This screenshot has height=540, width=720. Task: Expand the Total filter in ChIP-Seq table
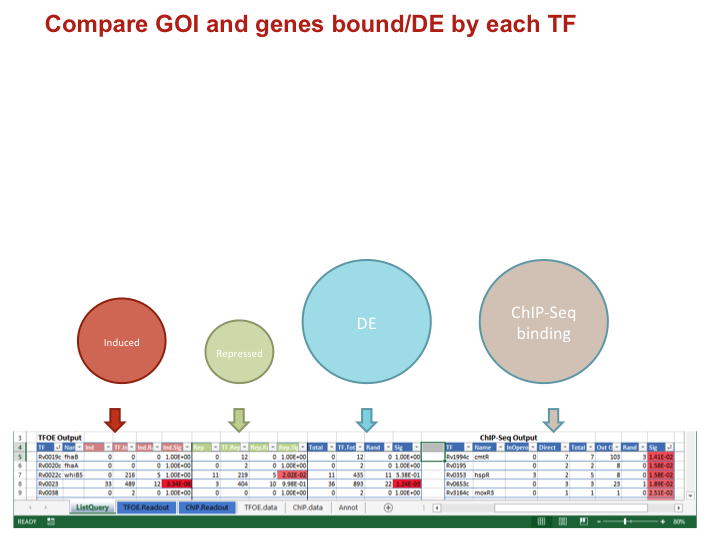pyautogui.click(x=589, y=447)
